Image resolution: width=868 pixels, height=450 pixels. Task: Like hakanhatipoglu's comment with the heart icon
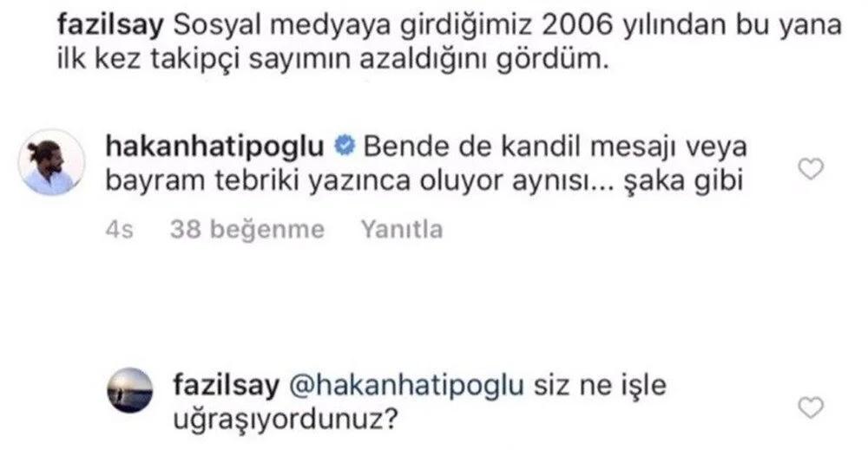[811, 169]
